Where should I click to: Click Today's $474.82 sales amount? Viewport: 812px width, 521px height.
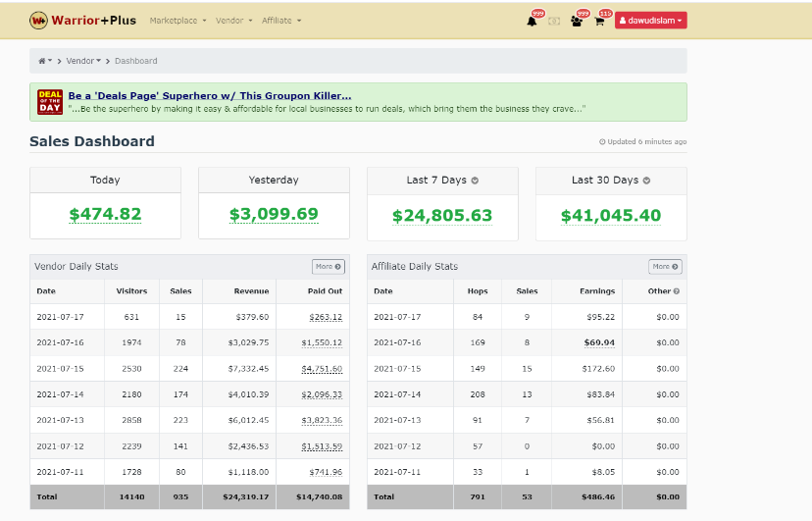105,215
